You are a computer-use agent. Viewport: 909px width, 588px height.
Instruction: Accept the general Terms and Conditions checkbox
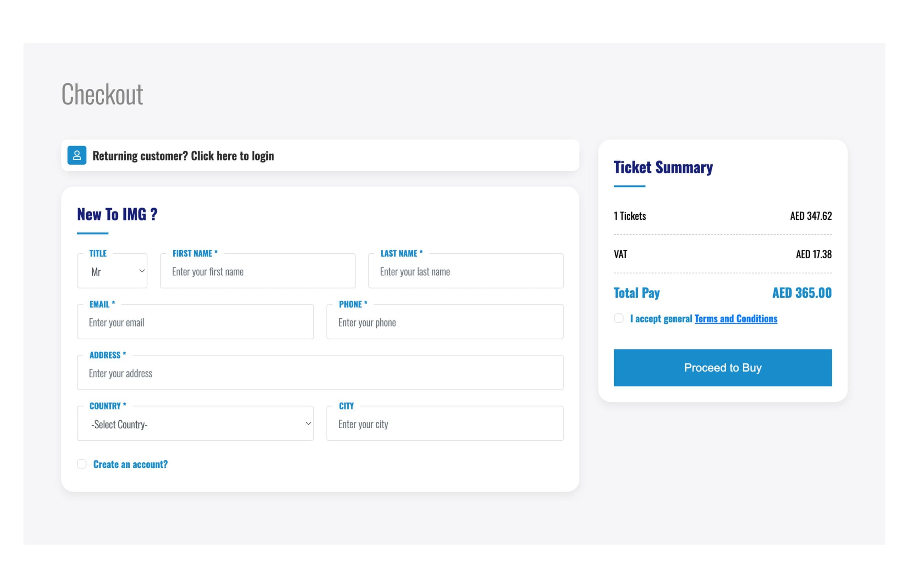tap(619, 318)
